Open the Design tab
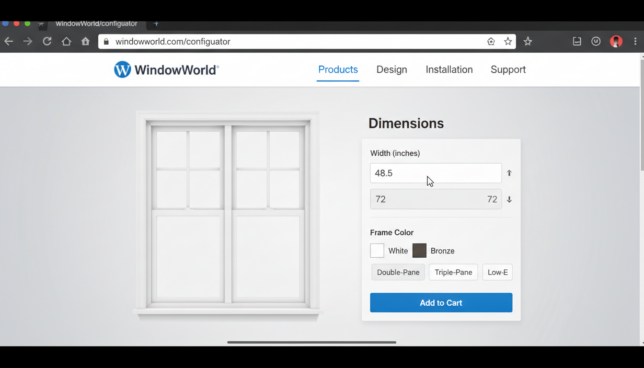Image resolution: width=644 pixels, height=368 pixels. point(392,69)
